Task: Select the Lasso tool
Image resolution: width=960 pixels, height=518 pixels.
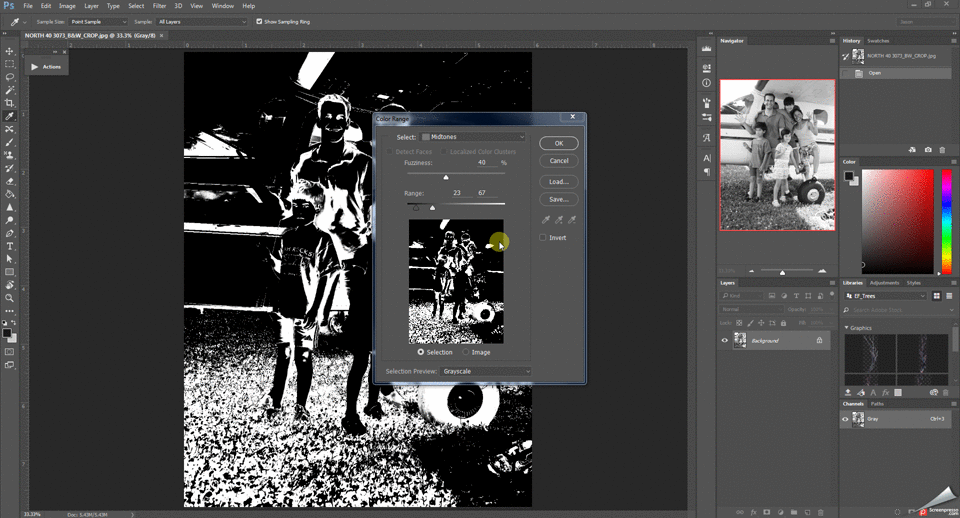Action: 9,77
